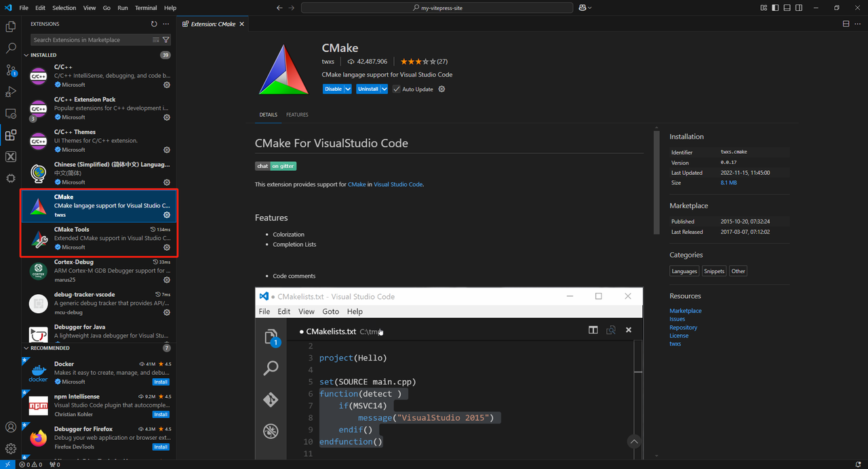Screen dimensions: 868x469
Task: Install the Docker extension
Action: (x=161, y=382)
